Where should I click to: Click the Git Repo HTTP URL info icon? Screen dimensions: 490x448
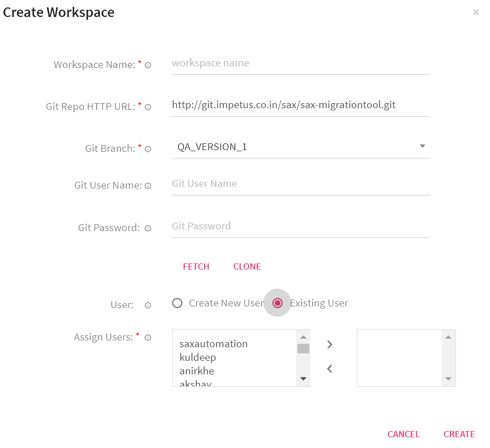(147, 107)
